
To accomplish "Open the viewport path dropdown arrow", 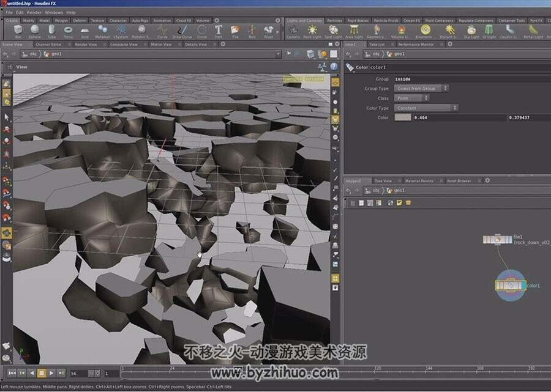I will (278, 54).
